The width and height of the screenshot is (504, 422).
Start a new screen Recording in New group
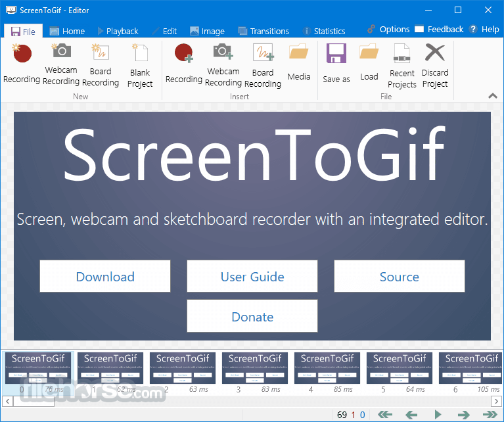22,64
